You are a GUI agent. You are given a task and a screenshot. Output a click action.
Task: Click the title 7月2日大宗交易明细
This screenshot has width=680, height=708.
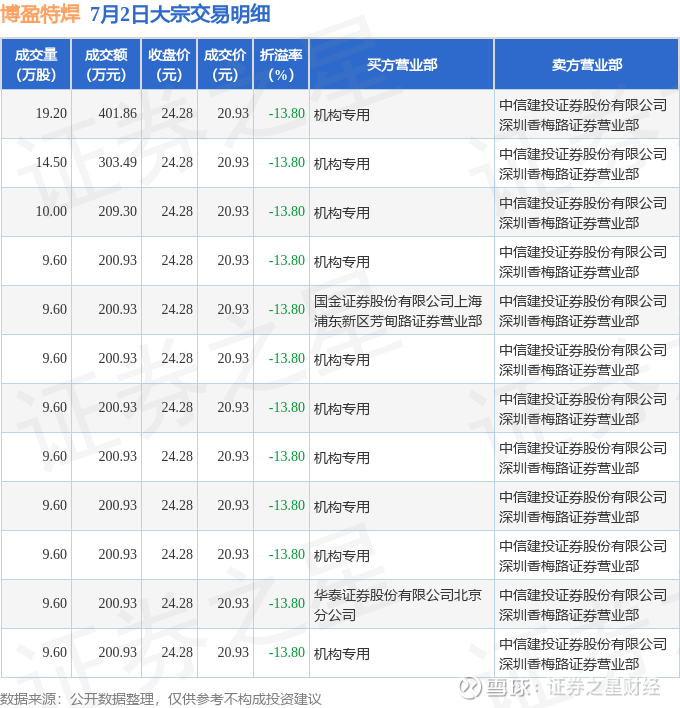[180, 14]
